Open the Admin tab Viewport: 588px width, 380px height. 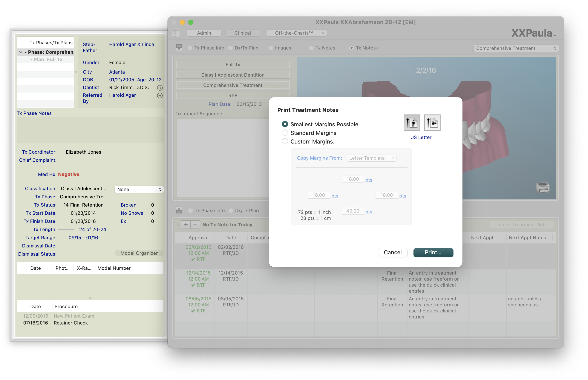coord(204,33)
